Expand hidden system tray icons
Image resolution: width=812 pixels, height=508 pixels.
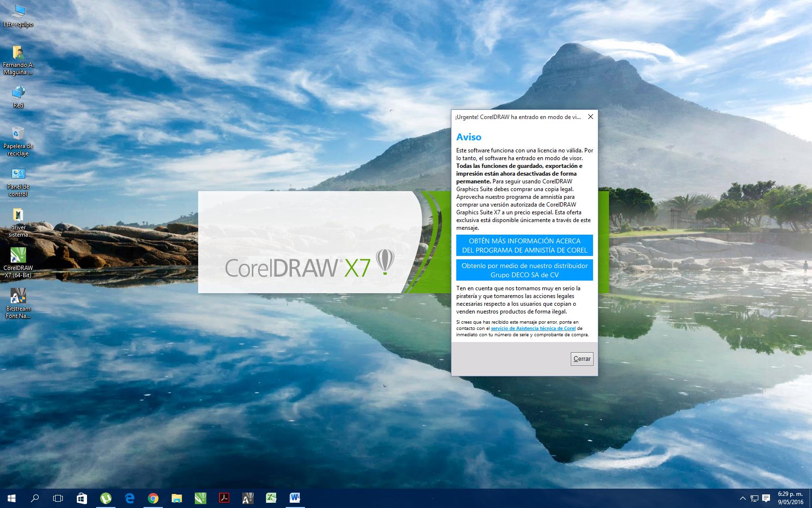coord(743,498)
